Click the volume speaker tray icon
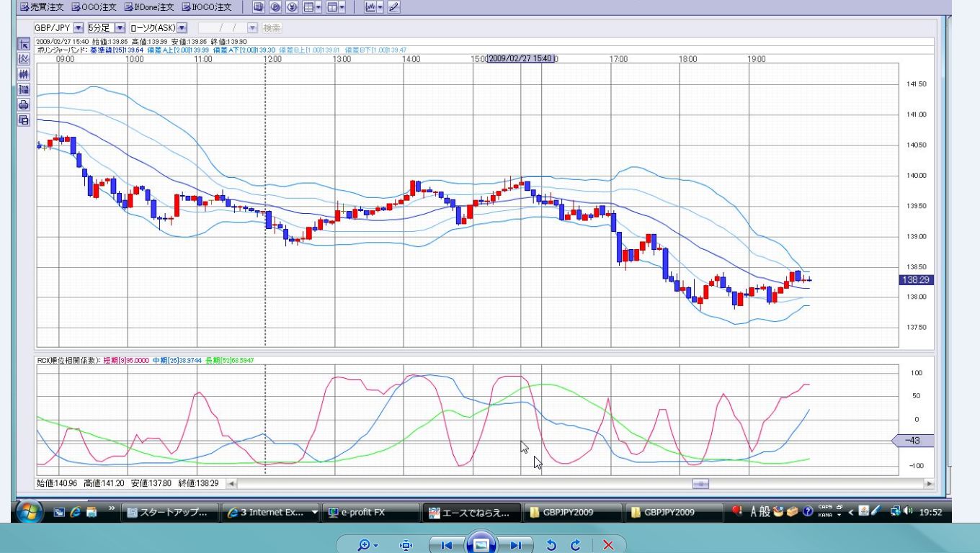This screenshot has height=553, width=980. (907, 512)
